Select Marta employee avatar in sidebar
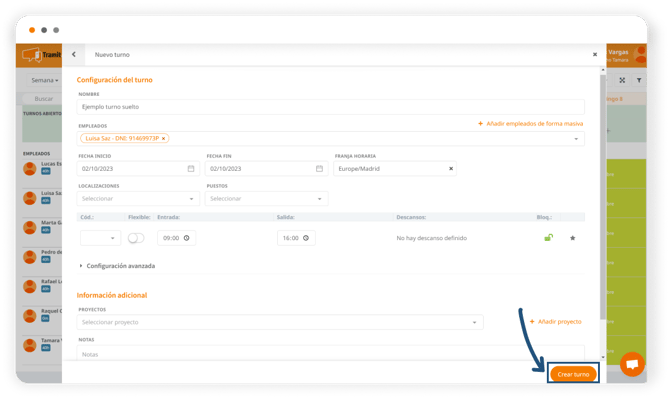This screenshot has height=399, width=670. 29,228
